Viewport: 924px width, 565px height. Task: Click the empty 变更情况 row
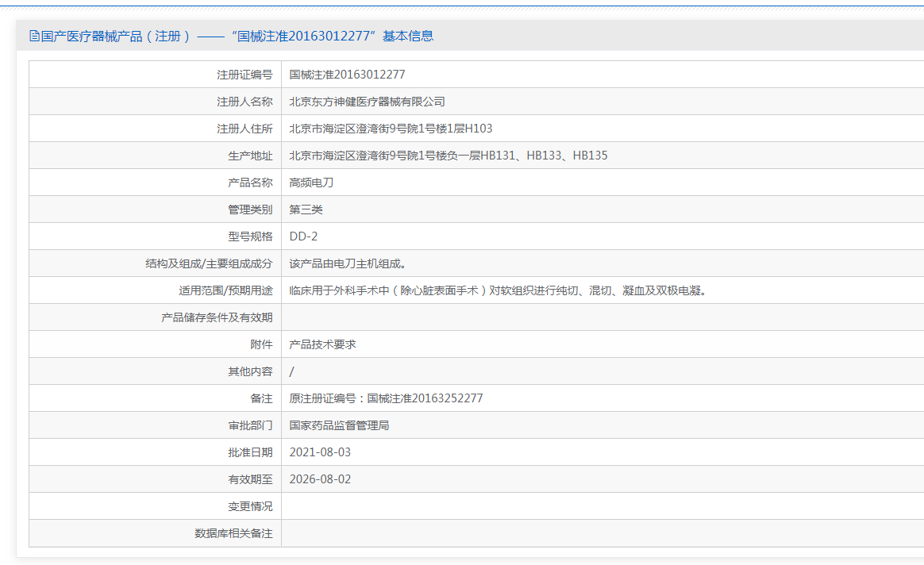pyautogui.click(x=476, y=505)
